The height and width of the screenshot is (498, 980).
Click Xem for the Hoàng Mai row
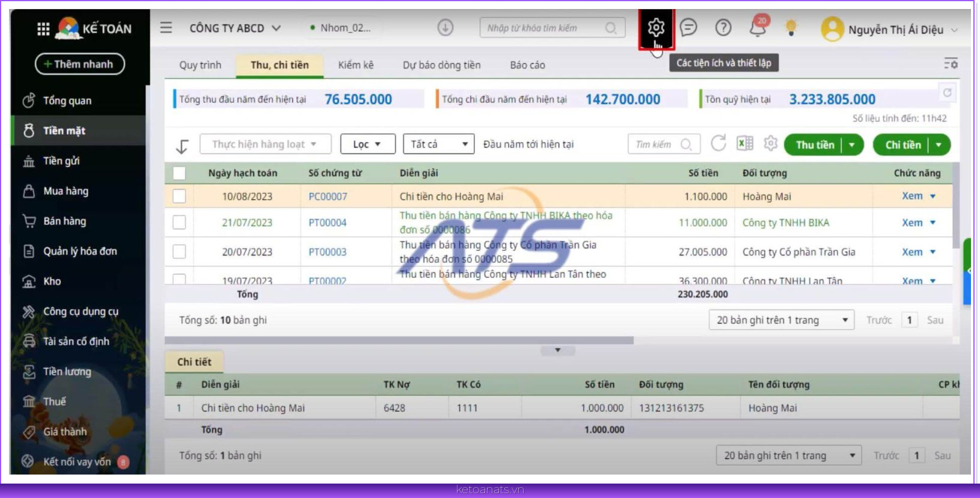click(x=912, y=196)
